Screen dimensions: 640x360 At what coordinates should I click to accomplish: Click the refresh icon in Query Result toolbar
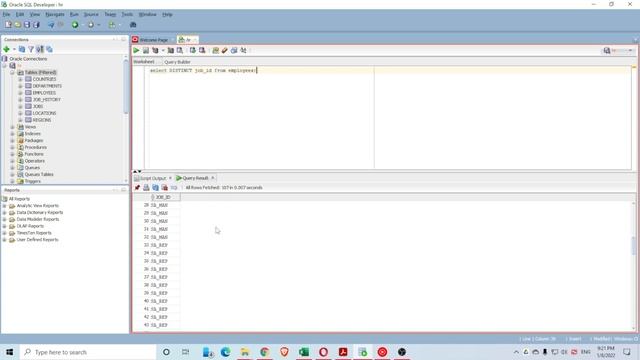(x=156, y=188)
